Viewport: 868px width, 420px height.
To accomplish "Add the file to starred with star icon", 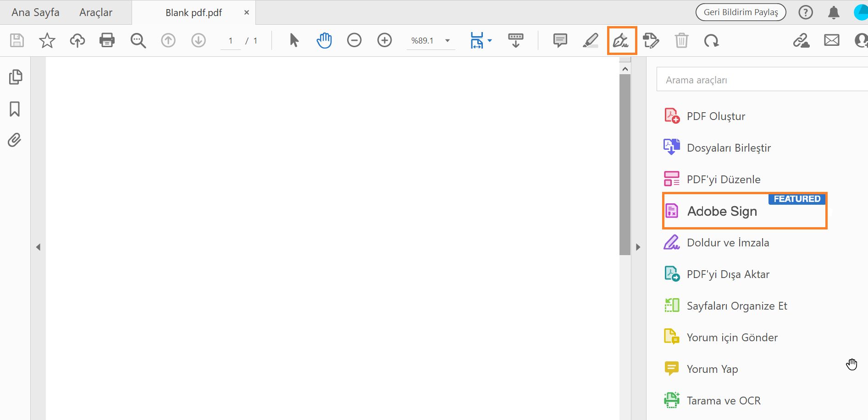I will point(47,40).
